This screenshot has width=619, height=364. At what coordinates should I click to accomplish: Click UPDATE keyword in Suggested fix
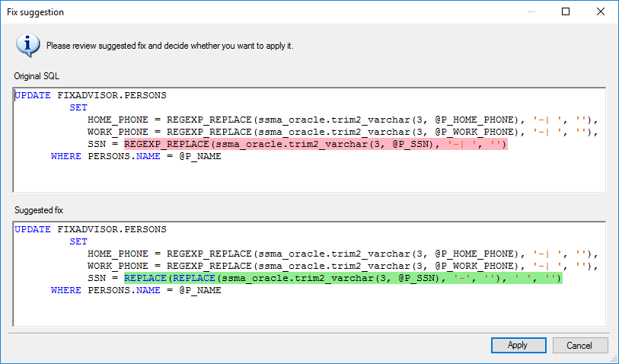[33, 229]
